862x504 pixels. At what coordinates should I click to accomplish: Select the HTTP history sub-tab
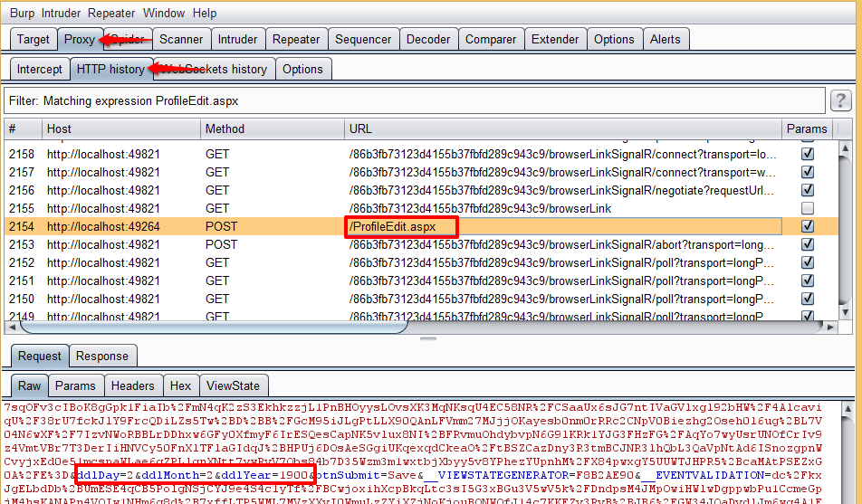point(110,70)
